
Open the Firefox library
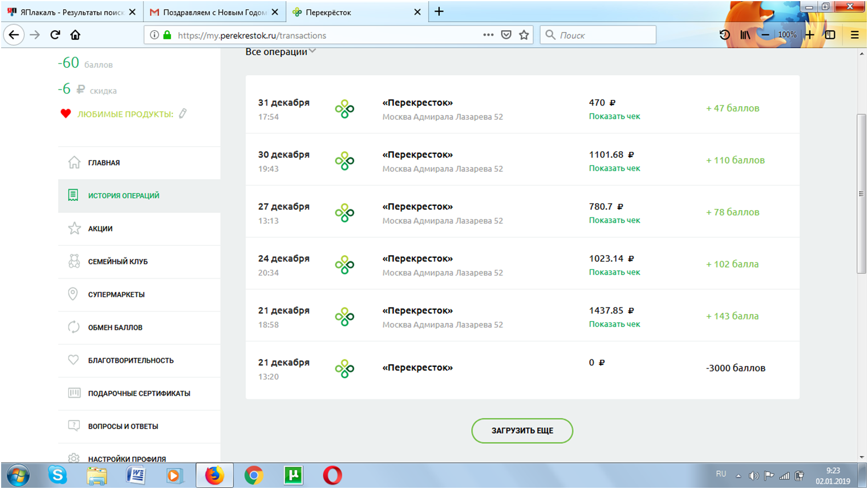coord(745,35)
